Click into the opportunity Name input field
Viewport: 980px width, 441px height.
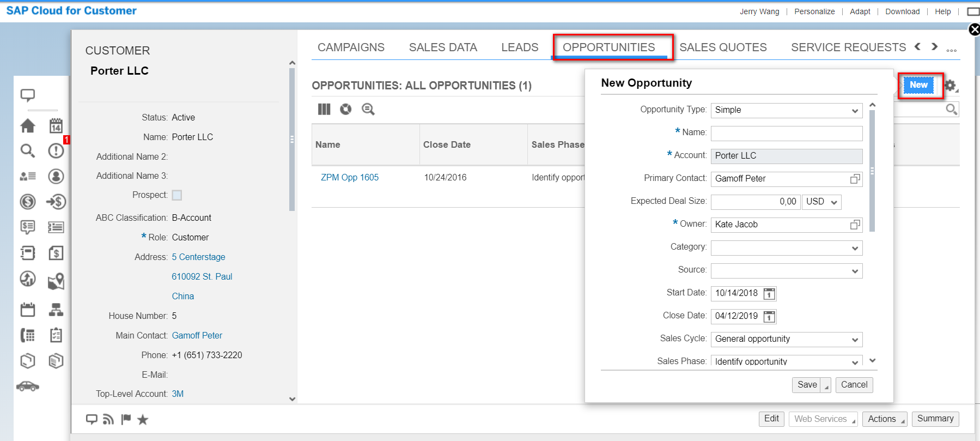pos(787,133)
